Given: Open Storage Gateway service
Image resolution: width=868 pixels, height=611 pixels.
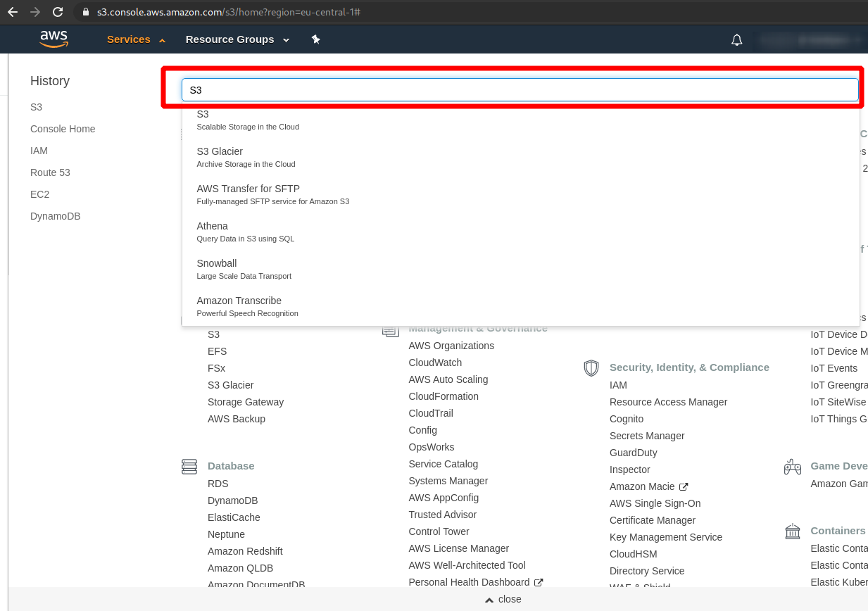Looking at the screenshot, I should point(246,402).
